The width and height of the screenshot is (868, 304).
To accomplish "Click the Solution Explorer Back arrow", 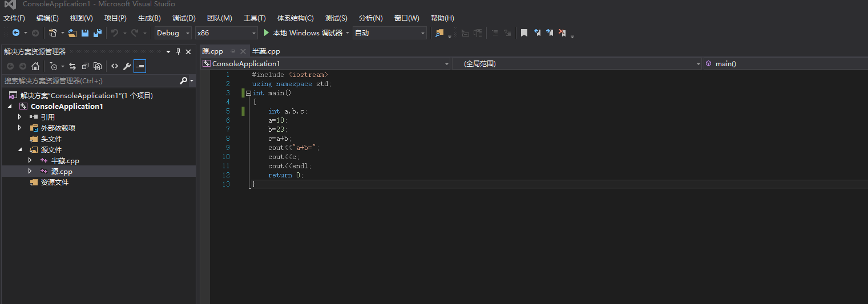I will coord(10,66).
